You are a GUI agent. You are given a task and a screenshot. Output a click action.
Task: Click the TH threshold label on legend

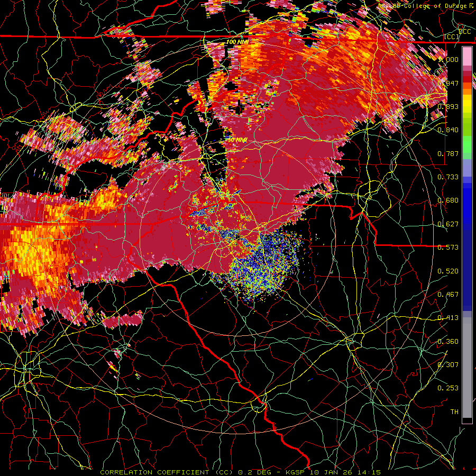click(454, 411)
